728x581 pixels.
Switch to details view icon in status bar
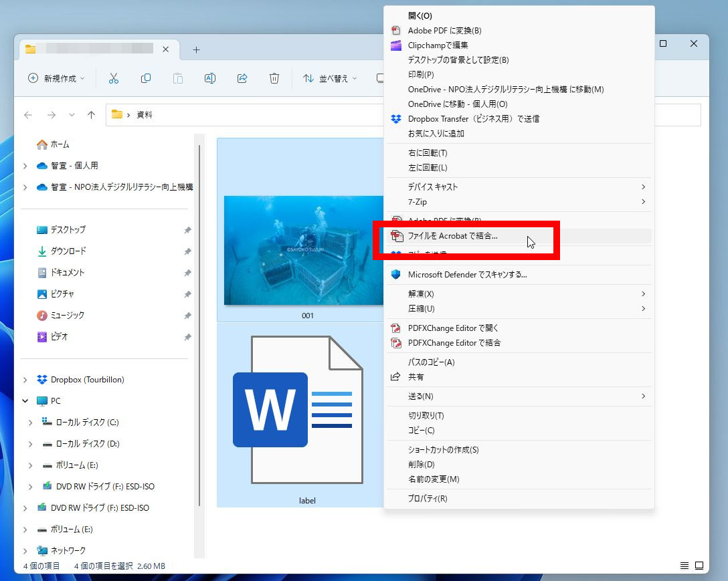685,565
